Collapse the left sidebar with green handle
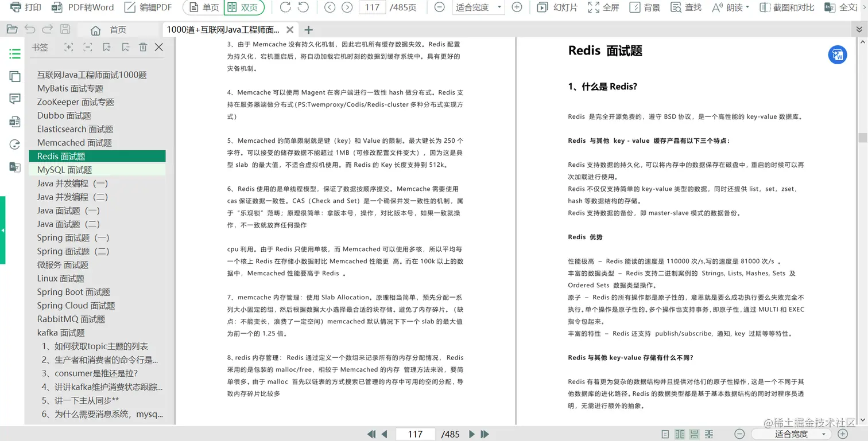 (3, 230)
